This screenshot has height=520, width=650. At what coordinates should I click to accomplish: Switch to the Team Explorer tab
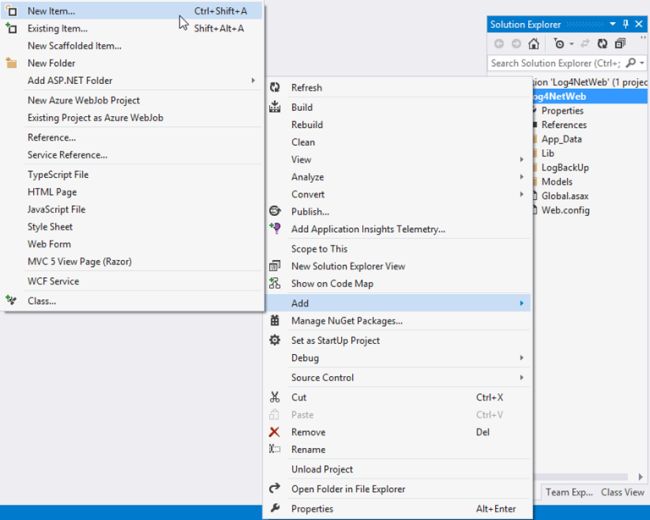coord(569,492)
